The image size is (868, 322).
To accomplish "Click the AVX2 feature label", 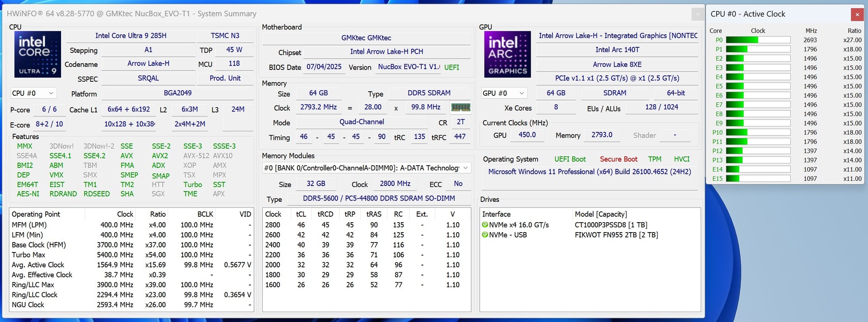I will [160, 156].
